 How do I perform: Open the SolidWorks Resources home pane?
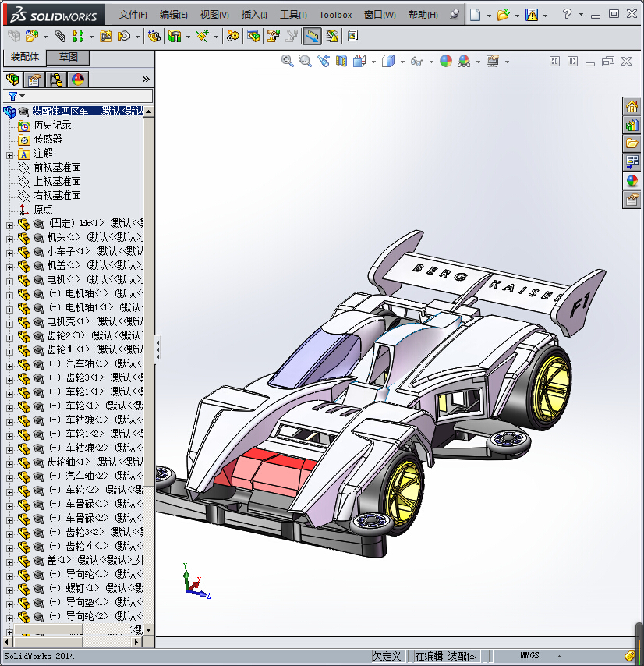pyautogui.click(x=632, y=107)
